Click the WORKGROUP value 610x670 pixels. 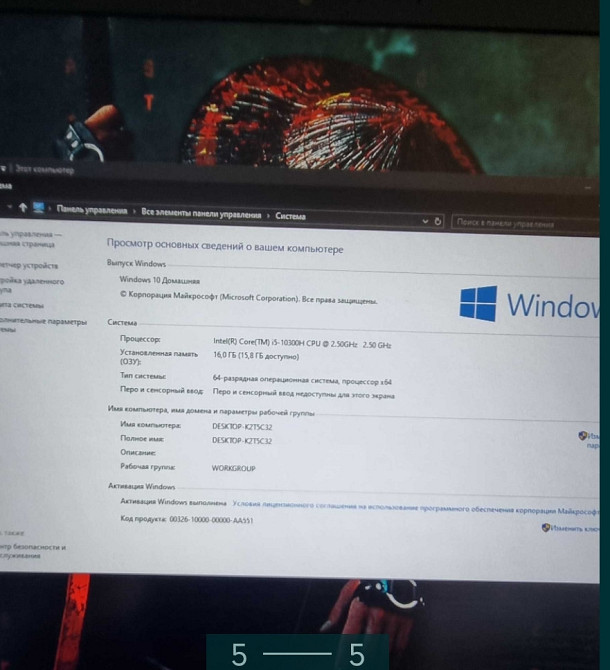[234, 468]
